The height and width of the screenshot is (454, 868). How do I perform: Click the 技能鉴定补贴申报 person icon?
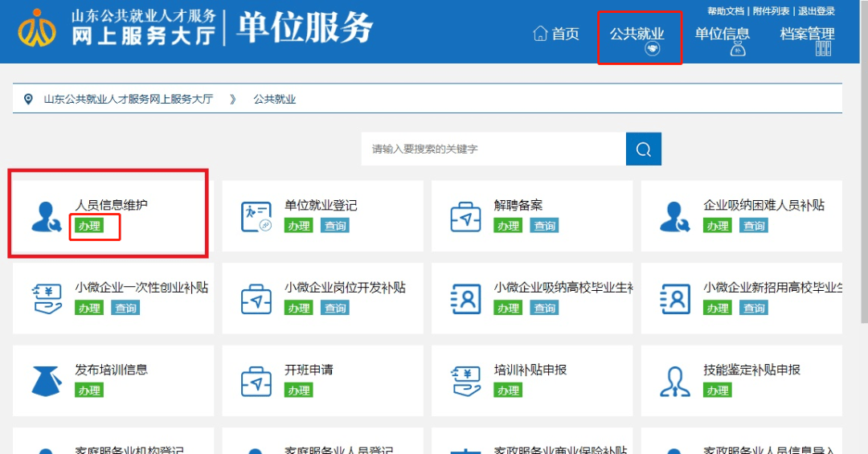(675, 382)
